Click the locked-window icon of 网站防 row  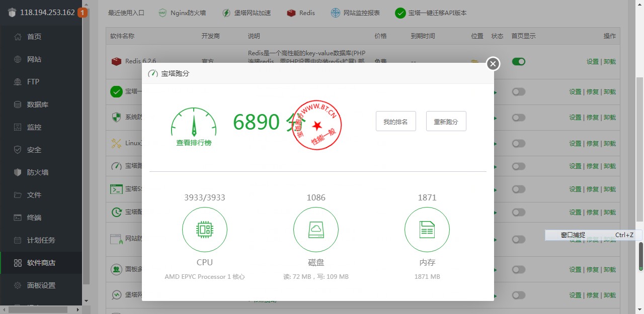(x=116, y=239)
